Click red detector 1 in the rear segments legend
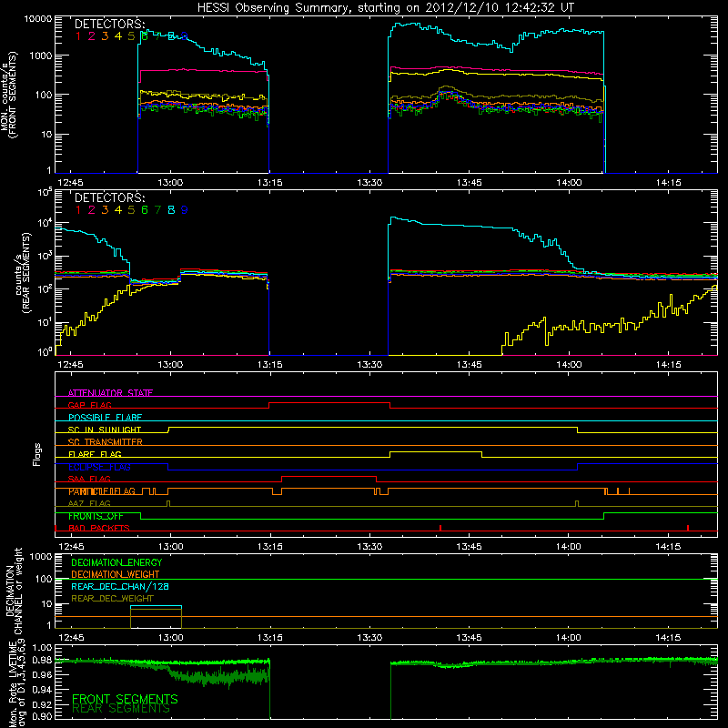This screenshot has width=728, height=728. [78, 210]
